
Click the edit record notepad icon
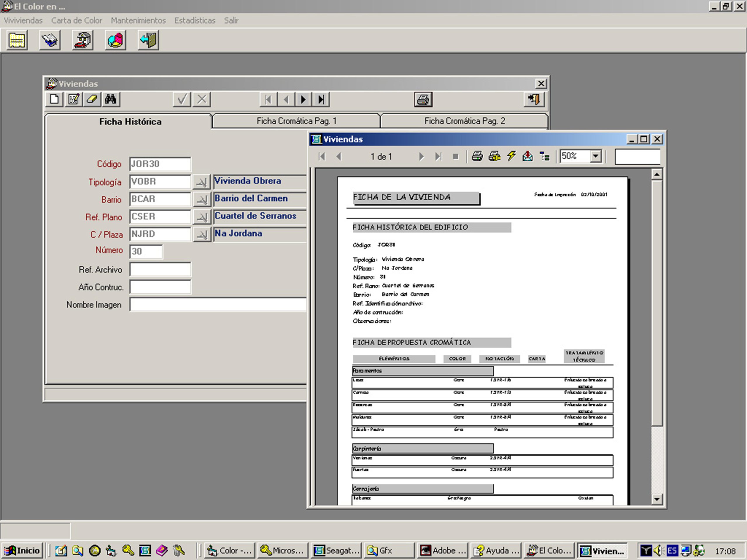click(x=74, y=99)
